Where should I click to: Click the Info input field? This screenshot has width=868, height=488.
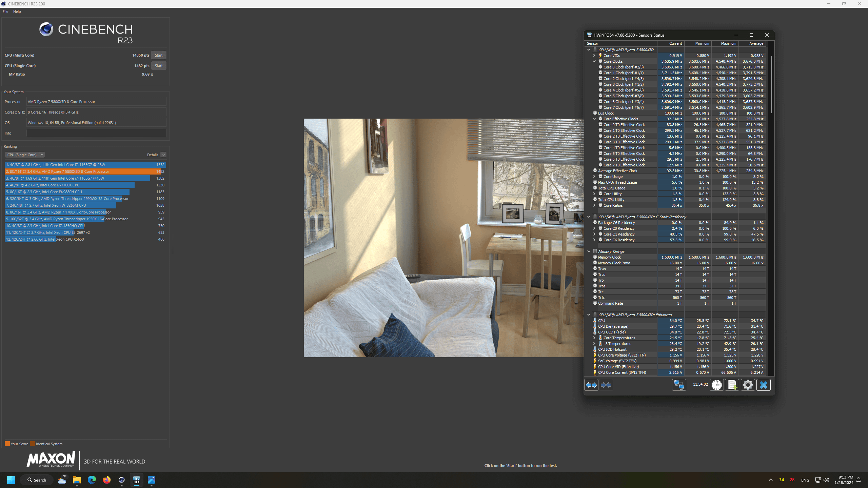point(96,133)
